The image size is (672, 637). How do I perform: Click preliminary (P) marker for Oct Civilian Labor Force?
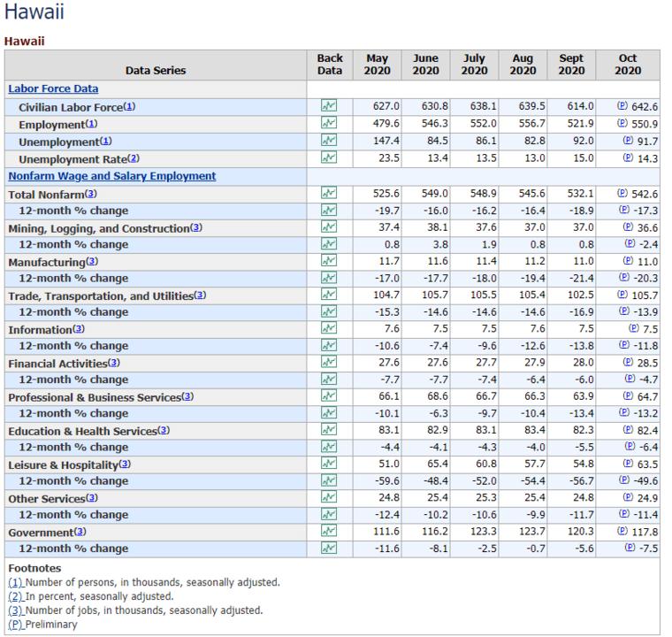pyautogui.click(x=622, y=106)
